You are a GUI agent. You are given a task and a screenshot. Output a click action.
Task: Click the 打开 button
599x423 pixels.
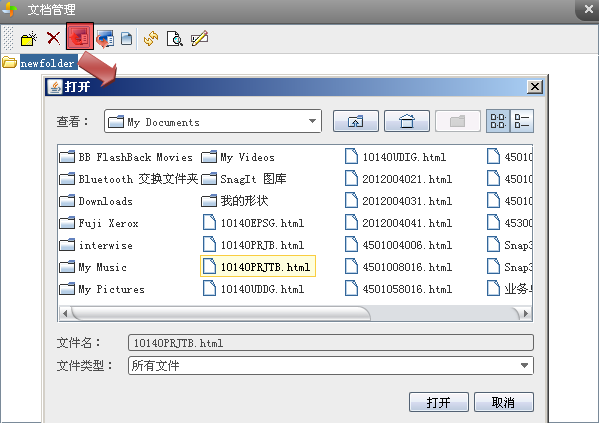click(439, 402)
